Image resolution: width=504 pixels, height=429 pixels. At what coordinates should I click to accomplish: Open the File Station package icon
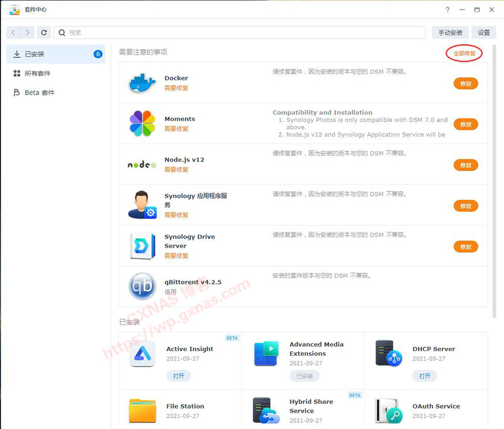142,411
